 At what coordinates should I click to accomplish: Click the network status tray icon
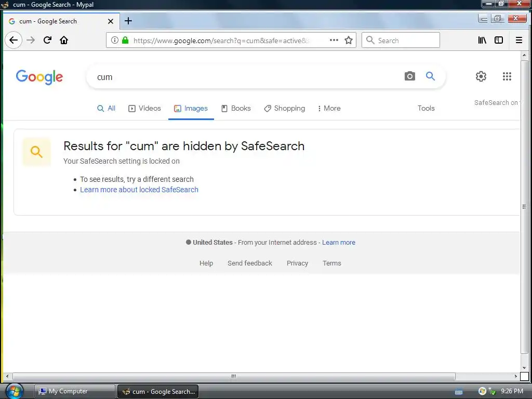click(x=491, y=391)
